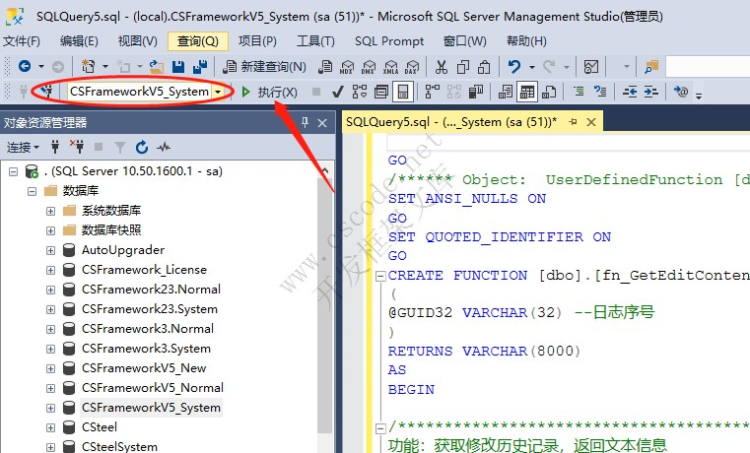This screenshot has width=750, height=453.
Task: Click the disconnect icon in Object Explorer
Action: tap(76, 147)
